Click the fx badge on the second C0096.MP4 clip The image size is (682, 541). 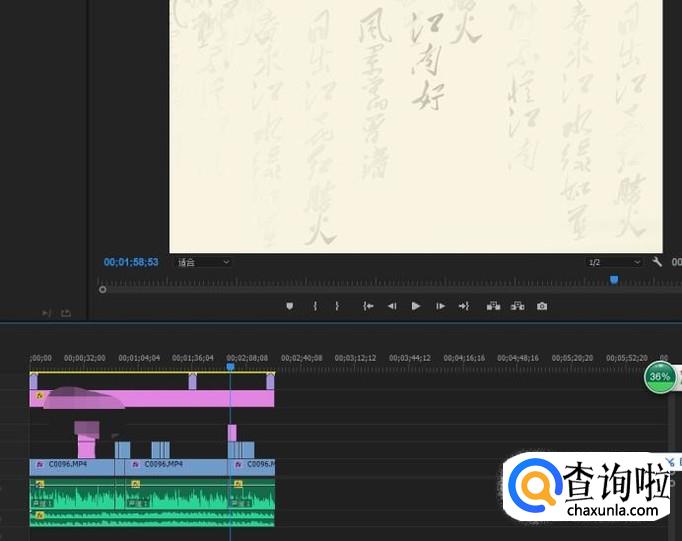click(x=135, y=464)
